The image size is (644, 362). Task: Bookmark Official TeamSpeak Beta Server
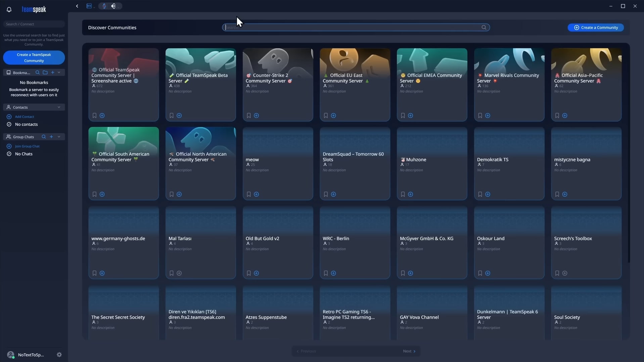[172, 116]
